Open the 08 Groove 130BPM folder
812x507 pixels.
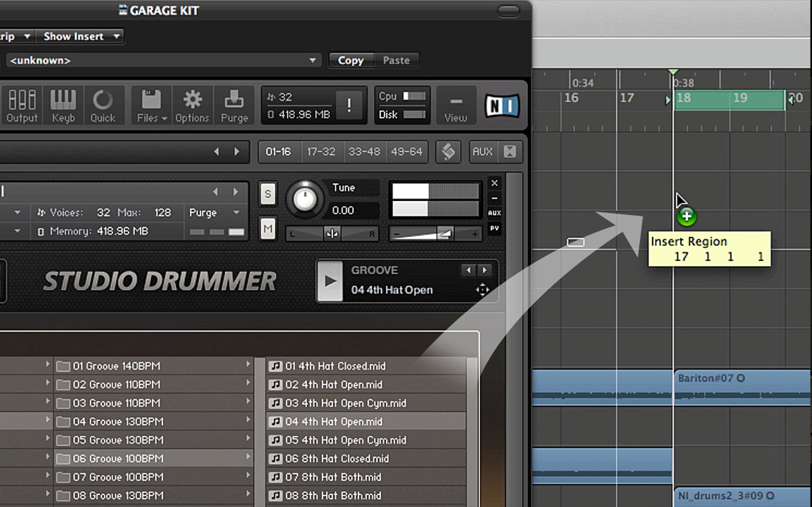tap(152, 496)
